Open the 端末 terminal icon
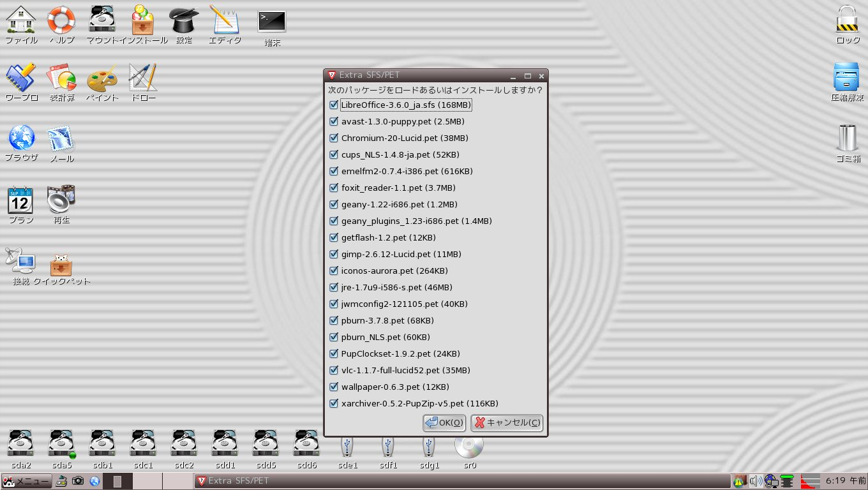 point(272,22)
